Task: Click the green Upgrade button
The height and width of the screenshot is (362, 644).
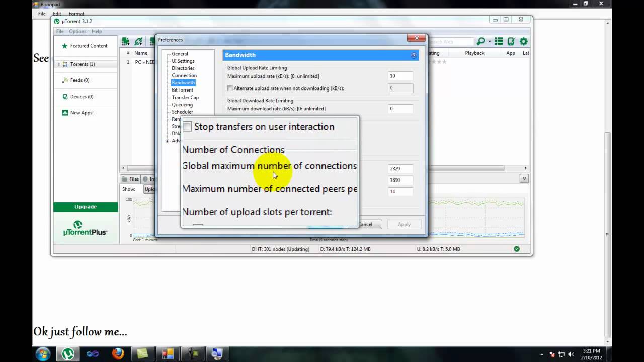Action: [x=86, y=207]
